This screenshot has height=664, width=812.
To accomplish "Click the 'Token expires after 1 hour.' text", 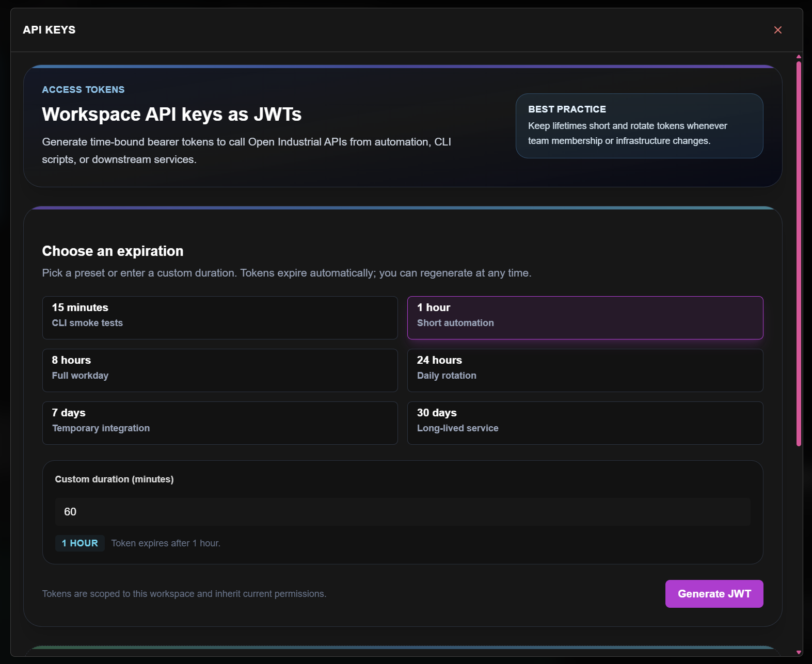I will pos(166,543).
